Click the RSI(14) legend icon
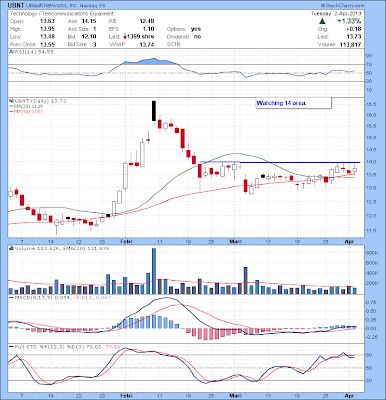 (x=11, y=52)
